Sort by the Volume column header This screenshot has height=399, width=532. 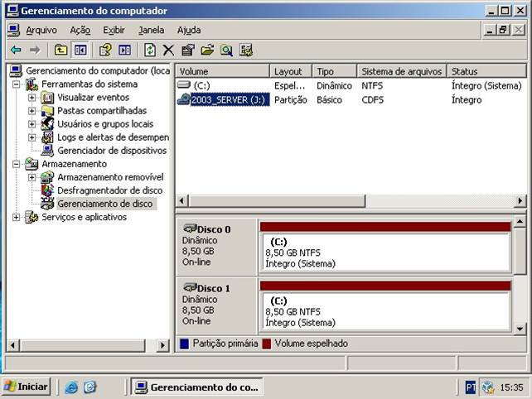point(223,71)
